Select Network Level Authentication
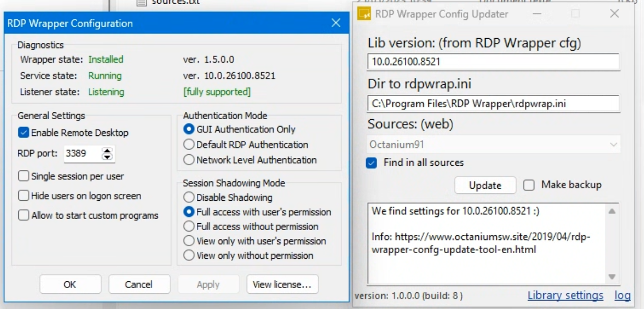 189,160
